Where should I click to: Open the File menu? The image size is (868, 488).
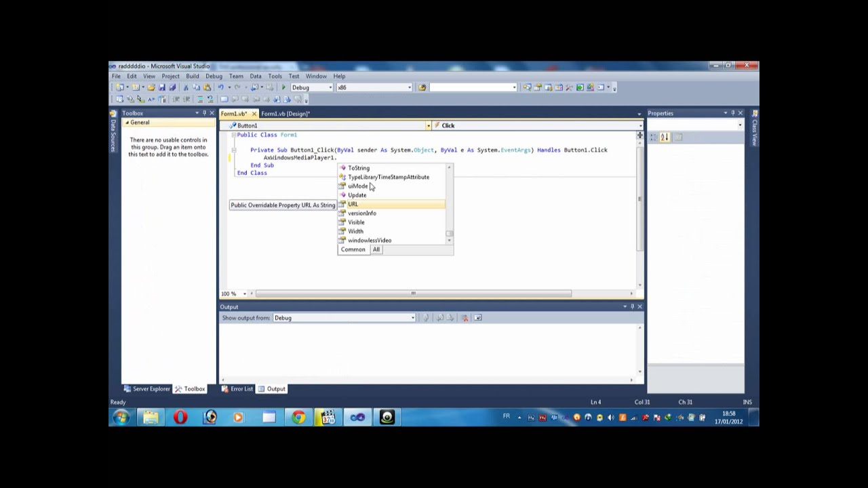(116, 77)
